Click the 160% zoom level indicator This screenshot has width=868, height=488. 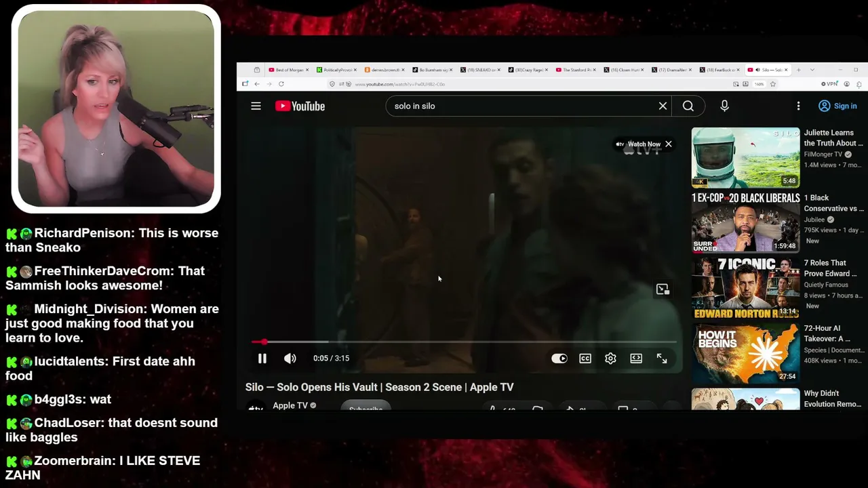click(759, 84)
